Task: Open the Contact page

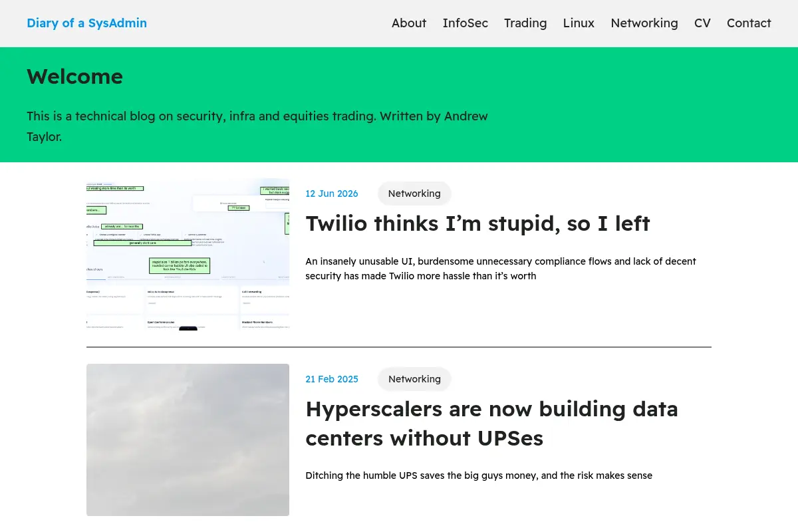Action: [749, 23]
